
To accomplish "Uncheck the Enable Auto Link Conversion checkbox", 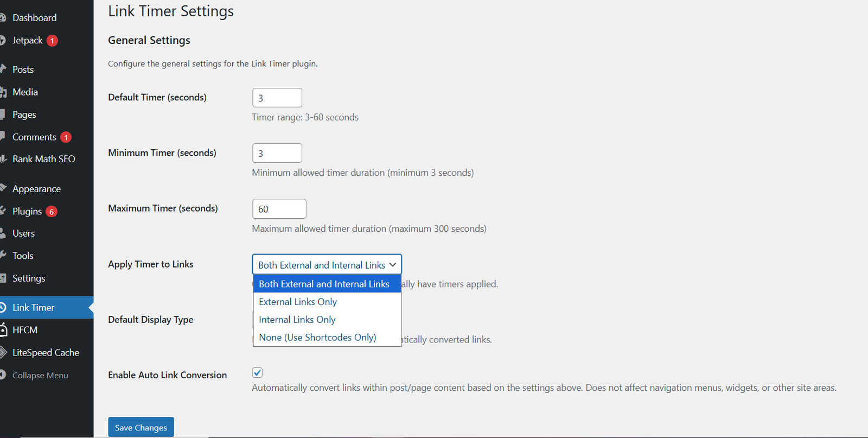I will (x=257, y=373).
